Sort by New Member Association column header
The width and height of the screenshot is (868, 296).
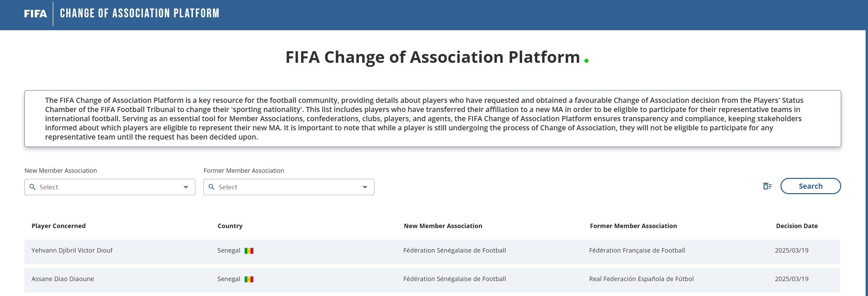coord(443,226)
